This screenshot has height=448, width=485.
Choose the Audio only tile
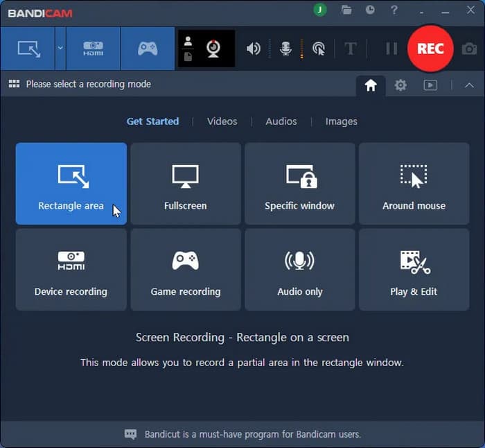[x=300, y=270]
